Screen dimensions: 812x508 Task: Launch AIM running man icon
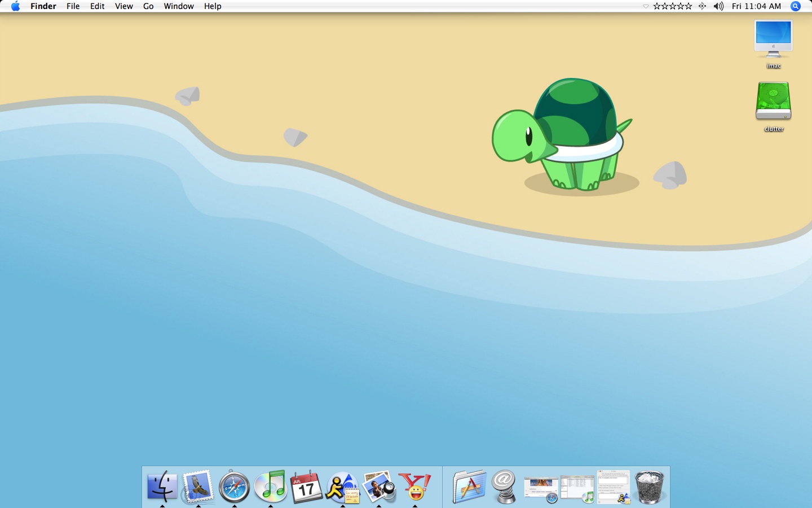[x=342, y=487]
